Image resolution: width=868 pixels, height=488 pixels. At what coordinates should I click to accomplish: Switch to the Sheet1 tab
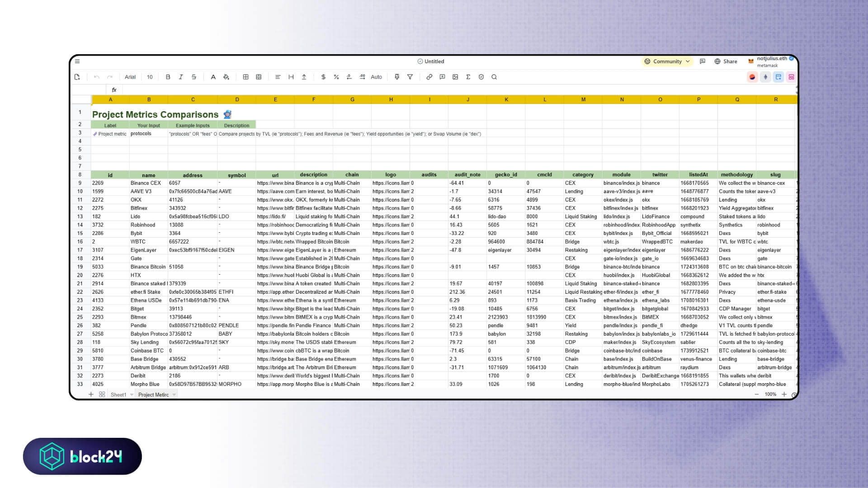118,394
